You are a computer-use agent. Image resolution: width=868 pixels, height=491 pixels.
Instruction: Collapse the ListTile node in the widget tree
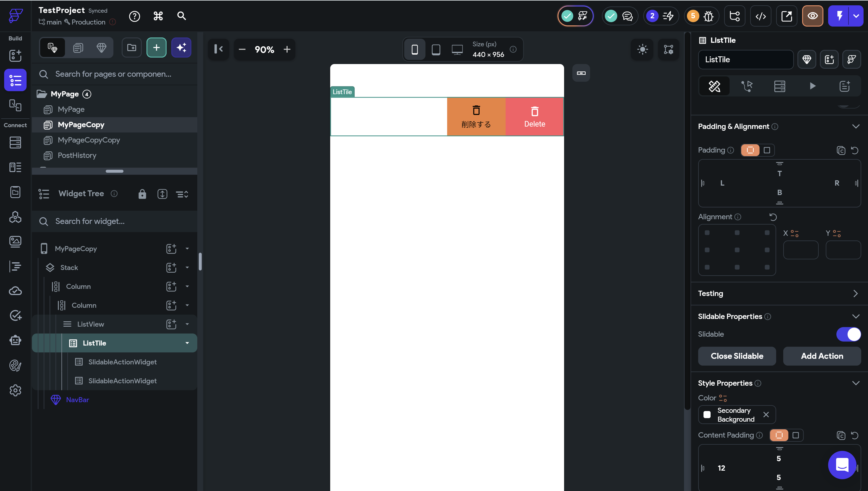pos(187,343)
